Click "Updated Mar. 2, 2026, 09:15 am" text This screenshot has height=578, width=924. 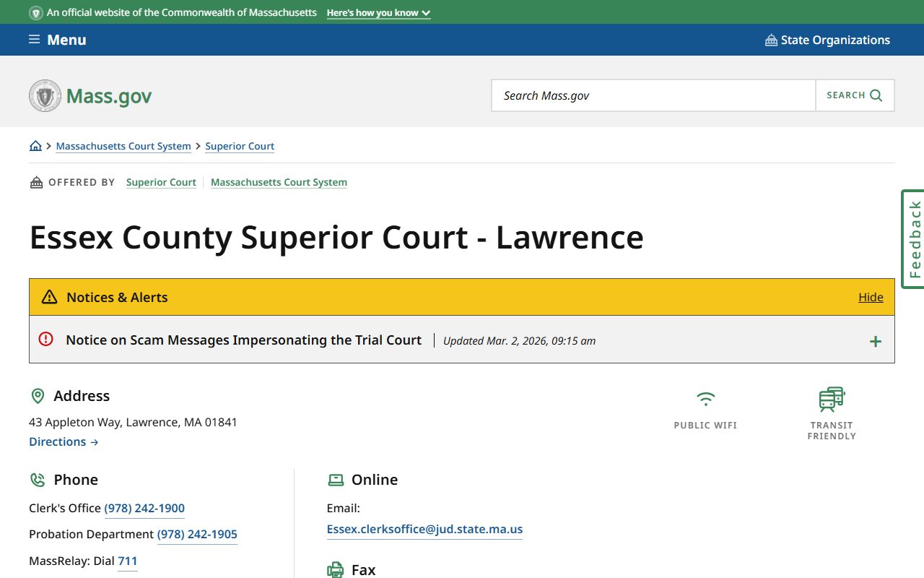pyautogui.click(x=519, y=341)
